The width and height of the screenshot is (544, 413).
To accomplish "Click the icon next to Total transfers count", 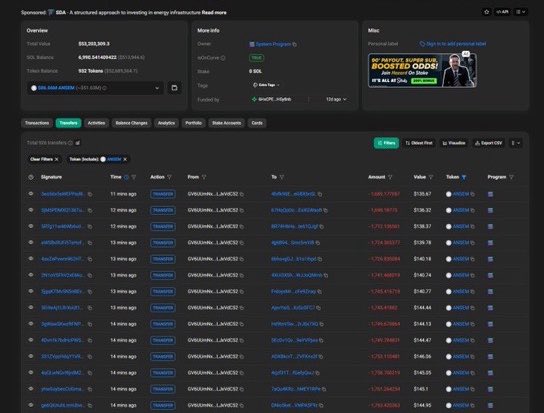I will pos(78,143).
